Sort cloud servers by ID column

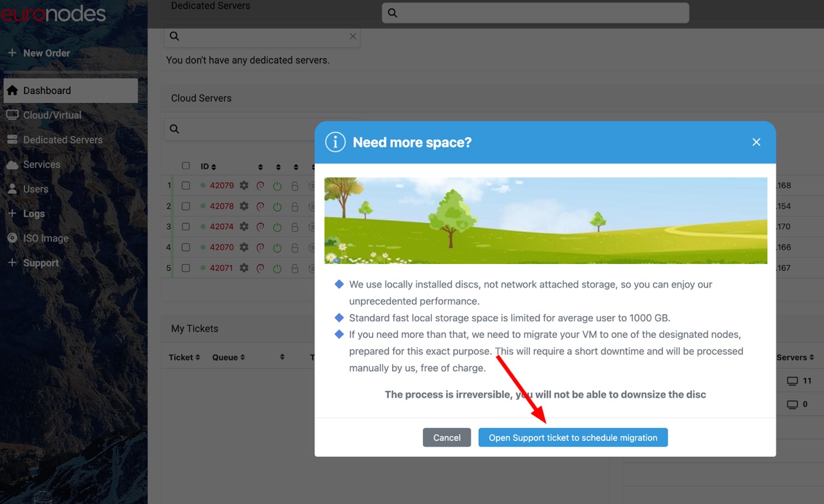pyautogui.click(x=208, y=167)
